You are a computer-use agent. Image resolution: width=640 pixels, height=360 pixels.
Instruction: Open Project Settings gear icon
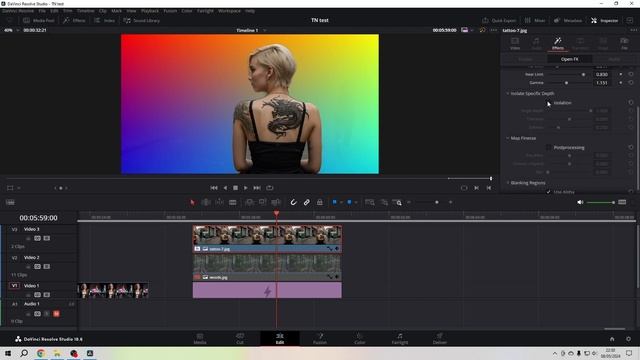pos(628,339)
